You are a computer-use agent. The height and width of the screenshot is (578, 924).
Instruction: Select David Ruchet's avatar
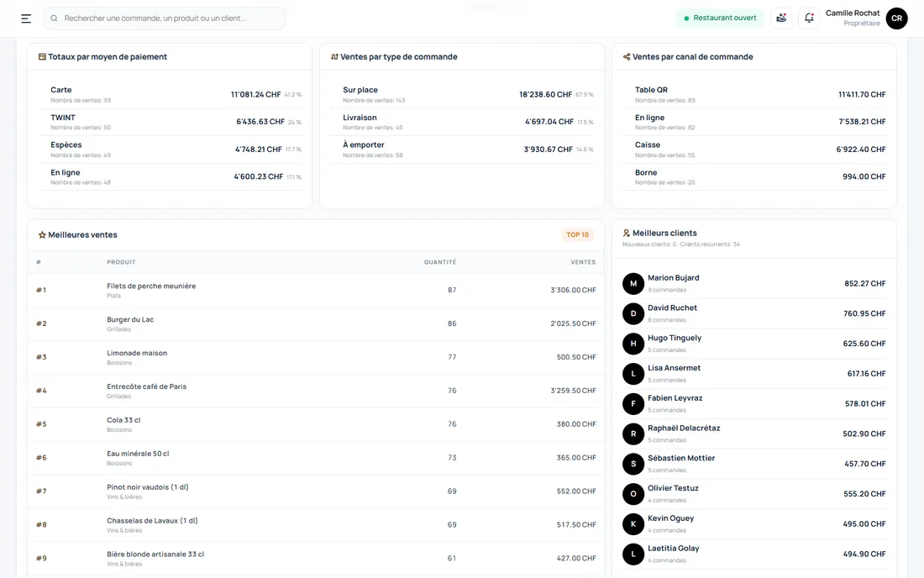click(633, 313)
